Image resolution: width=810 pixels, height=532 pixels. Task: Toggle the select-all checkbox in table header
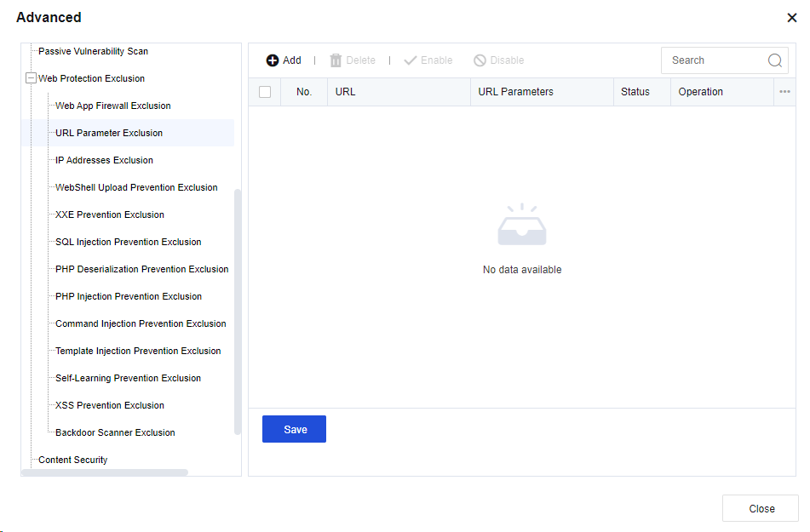point(265,92)
